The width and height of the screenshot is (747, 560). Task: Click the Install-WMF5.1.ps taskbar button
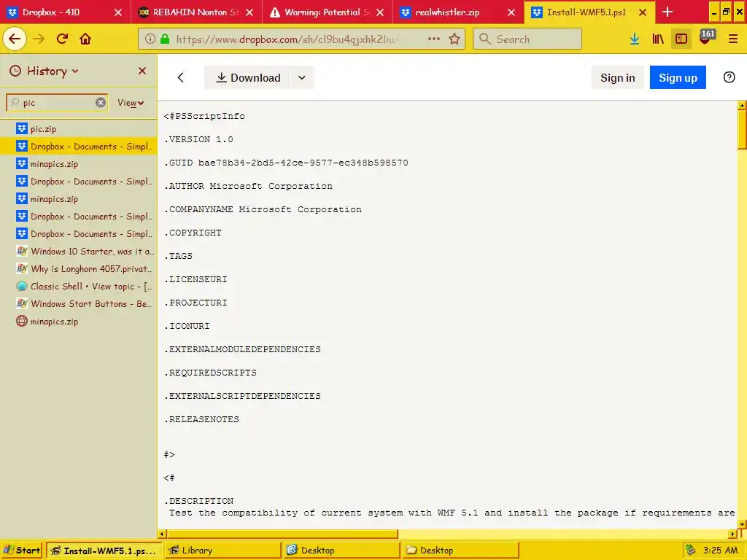coord(104,551)
